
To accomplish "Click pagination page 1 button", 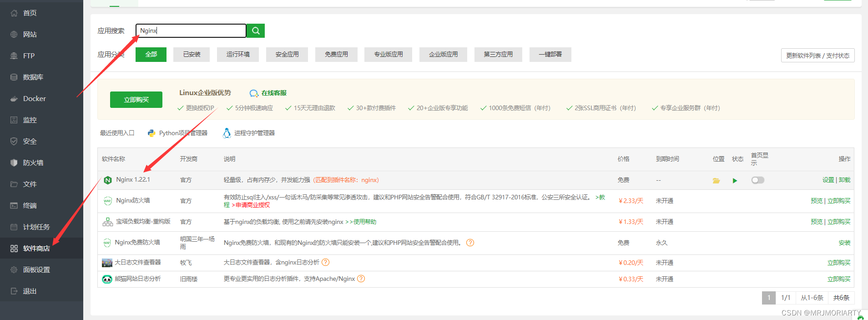I will click(x=769, y=298).
